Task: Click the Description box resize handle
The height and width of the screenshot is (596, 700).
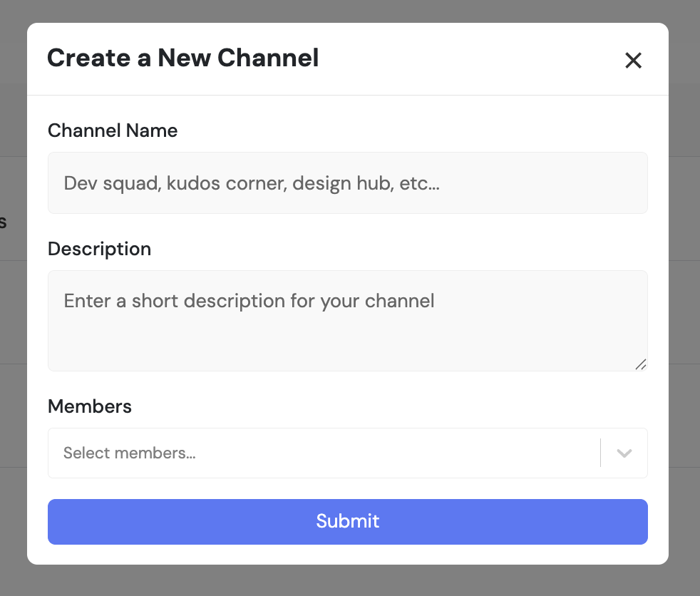Action: click(640, 364)
